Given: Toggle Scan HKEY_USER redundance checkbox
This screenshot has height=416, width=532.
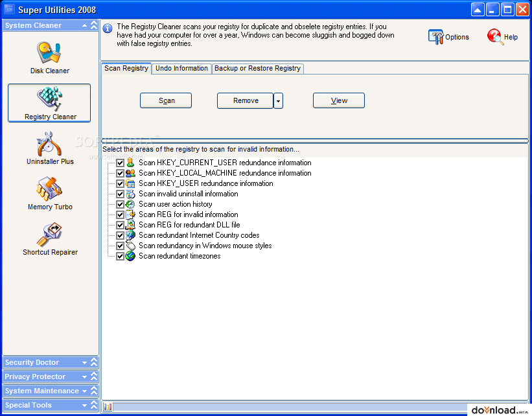Looking at the screenshot, I should 120,183.
